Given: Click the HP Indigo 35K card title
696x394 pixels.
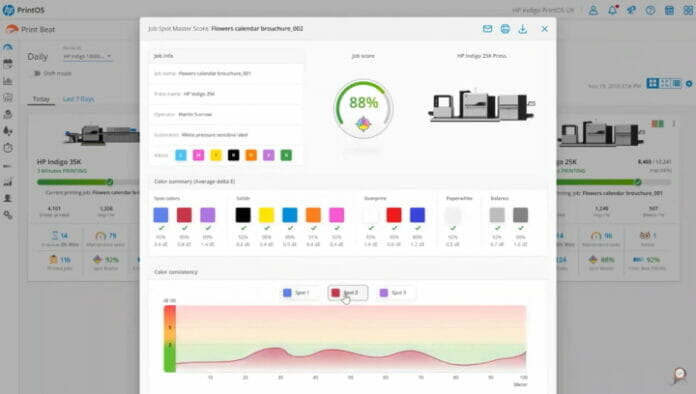Looking at the screenshot, I should click(59, 162).
